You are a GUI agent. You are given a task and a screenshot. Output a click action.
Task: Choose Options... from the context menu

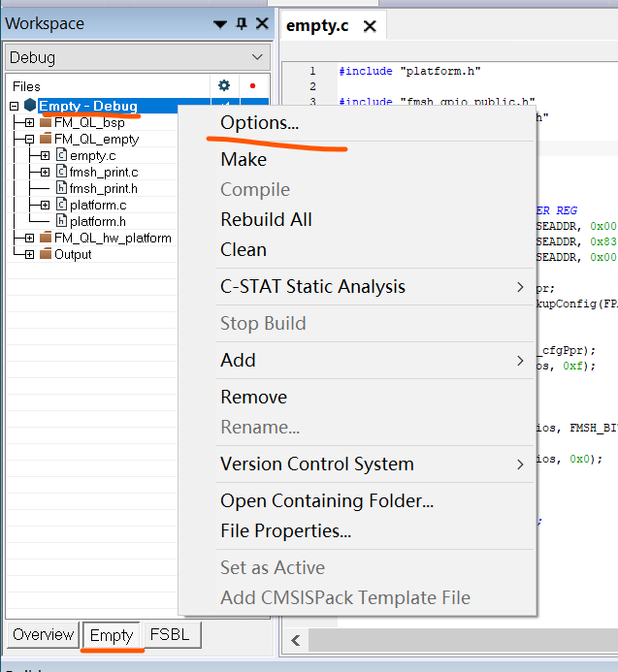pos(259,123)
